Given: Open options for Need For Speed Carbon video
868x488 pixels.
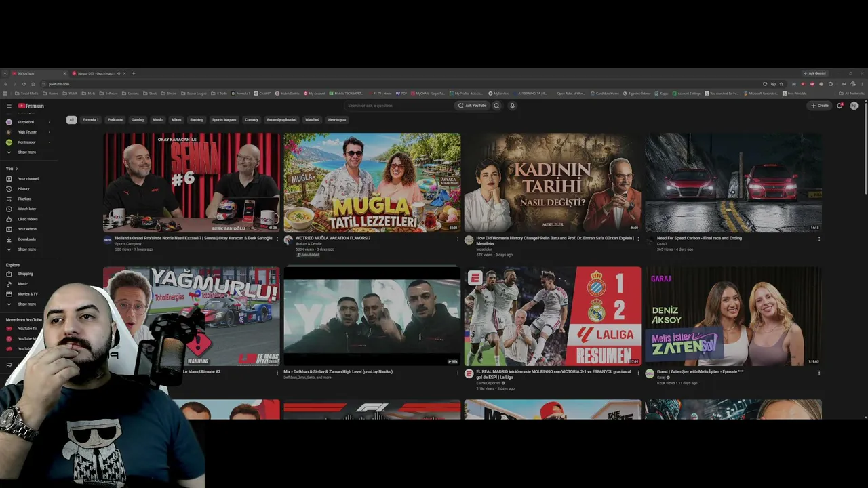Looking at the screenshot, I should (x=819, y=239).
